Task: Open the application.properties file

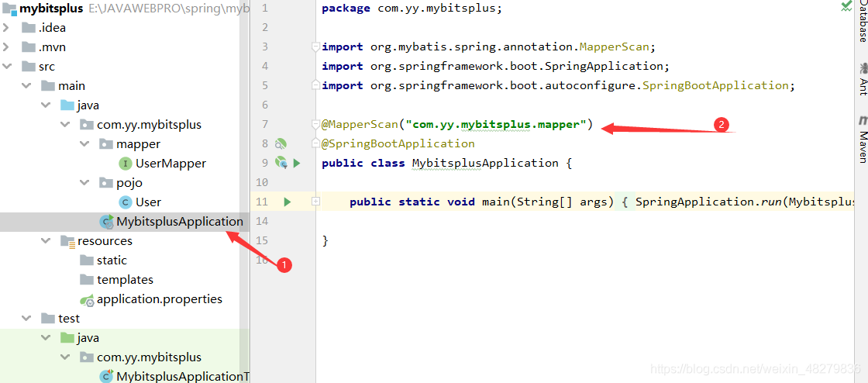Action: pyautogui.click(x=151, y=299)
